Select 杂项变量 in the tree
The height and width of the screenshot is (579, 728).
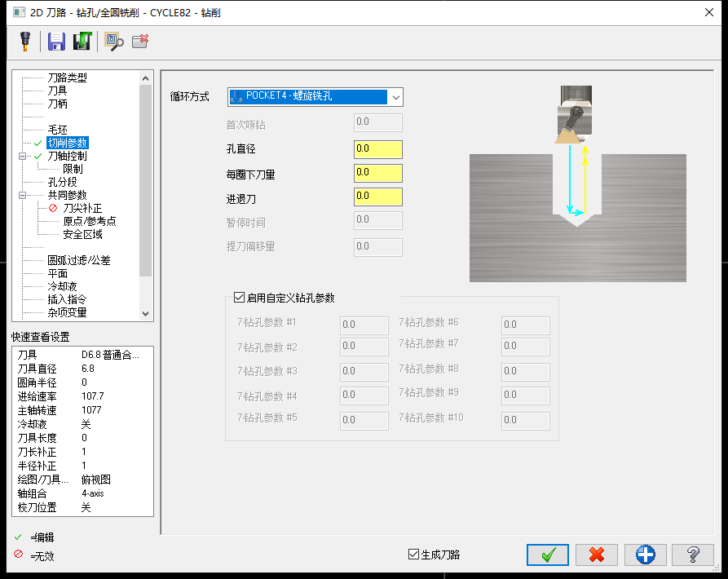point(67,312)
